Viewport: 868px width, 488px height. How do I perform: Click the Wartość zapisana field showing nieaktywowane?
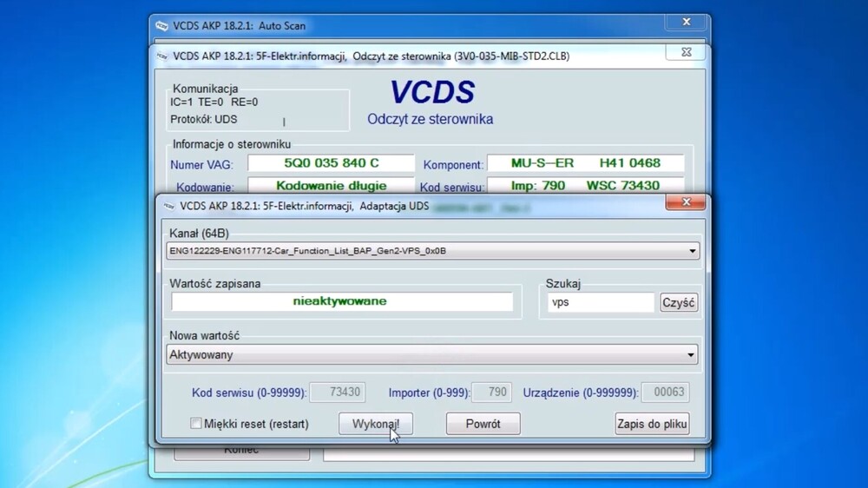coord(342,301)
